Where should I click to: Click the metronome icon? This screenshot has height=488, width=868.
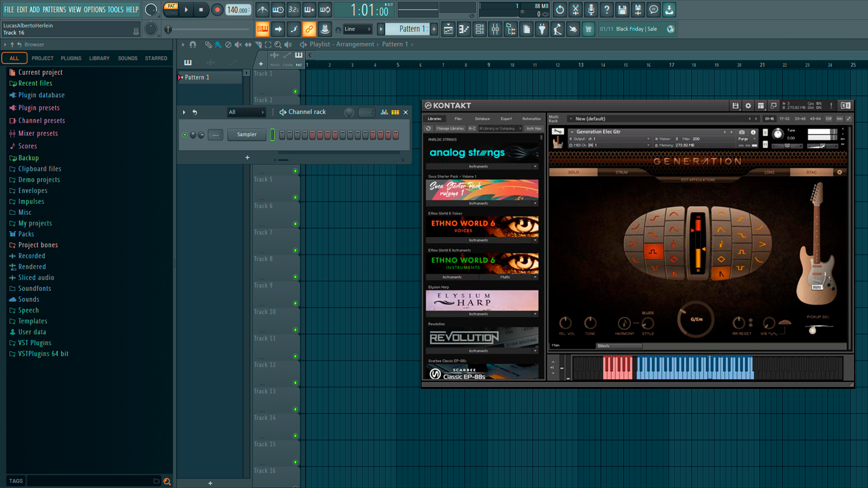click(262, 10)
